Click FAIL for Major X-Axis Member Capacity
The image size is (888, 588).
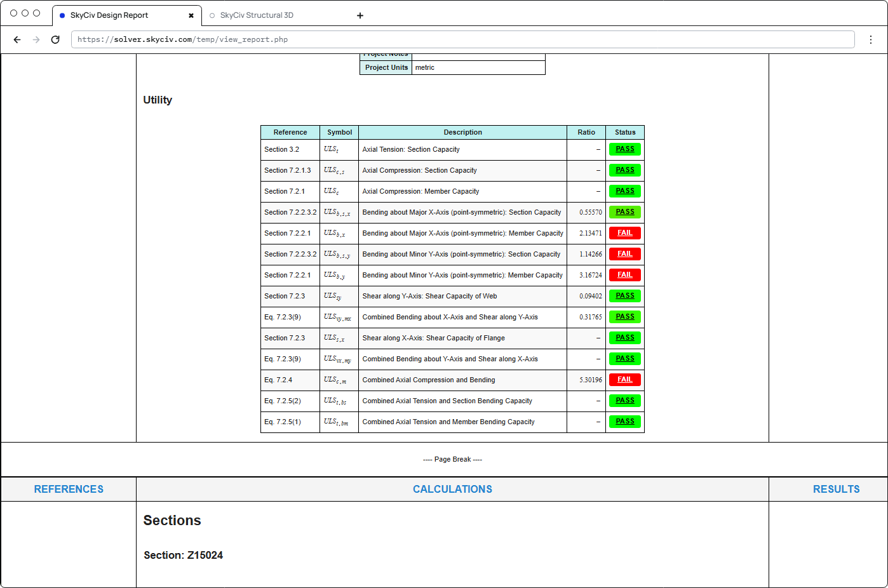point(625,233)
